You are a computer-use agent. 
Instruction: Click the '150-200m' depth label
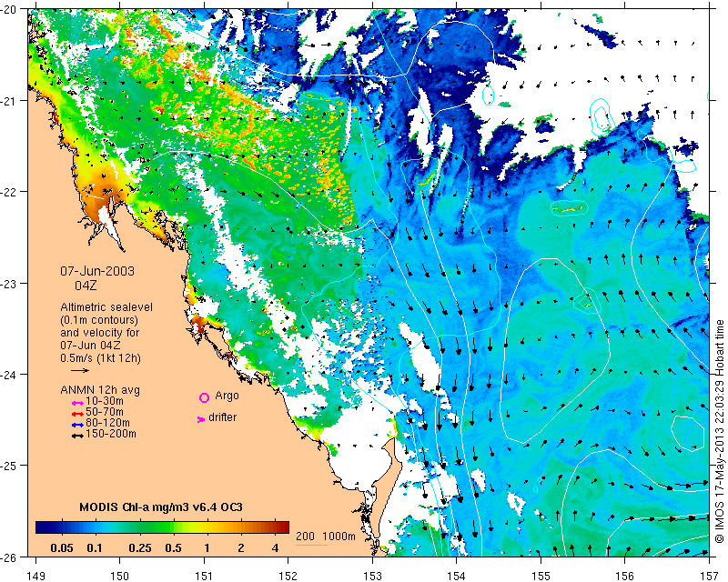tap(111, 434)
